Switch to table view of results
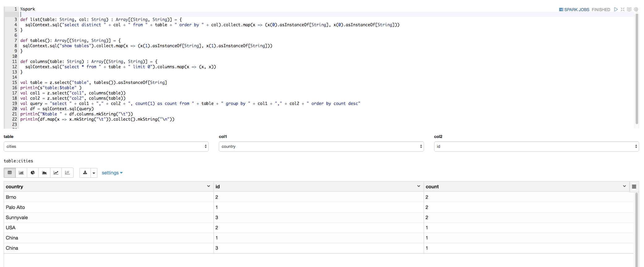 (x=10, y=173)
